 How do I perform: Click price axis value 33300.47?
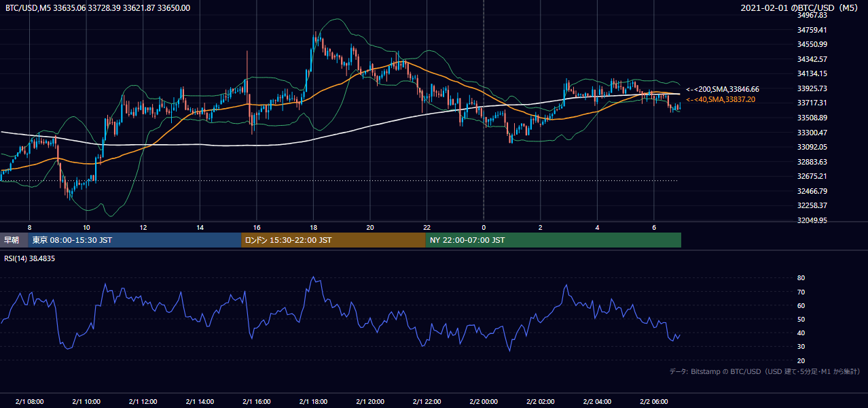coord(812,133)
